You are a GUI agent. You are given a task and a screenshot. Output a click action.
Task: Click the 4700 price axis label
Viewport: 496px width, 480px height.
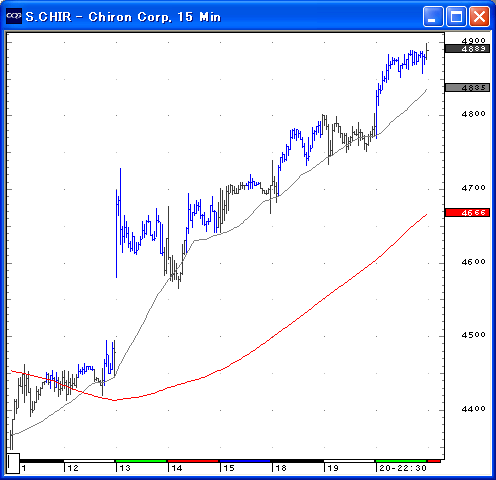[473, 188]
